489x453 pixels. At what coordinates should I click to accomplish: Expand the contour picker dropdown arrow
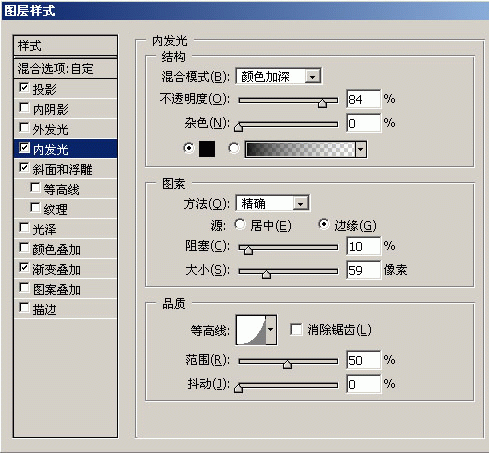coord(271,330)
